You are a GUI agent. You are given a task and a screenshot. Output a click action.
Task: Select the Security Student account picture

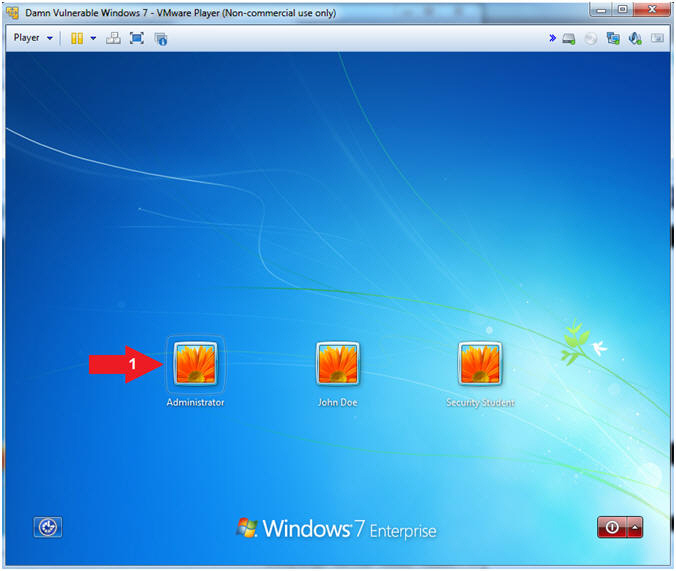(480, 363)
